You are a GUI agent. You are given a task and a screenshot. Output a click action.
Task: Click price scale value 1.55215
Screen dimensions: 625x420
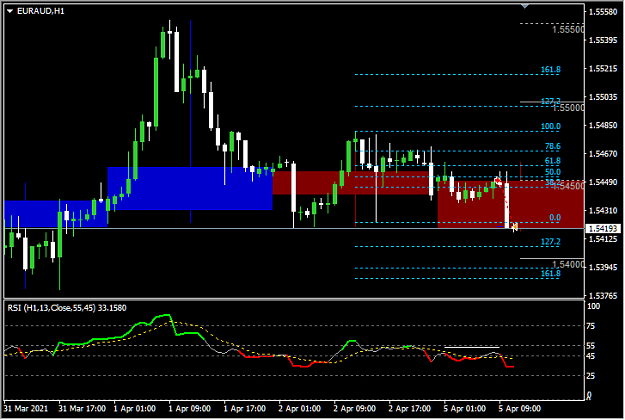click(603, 69)
